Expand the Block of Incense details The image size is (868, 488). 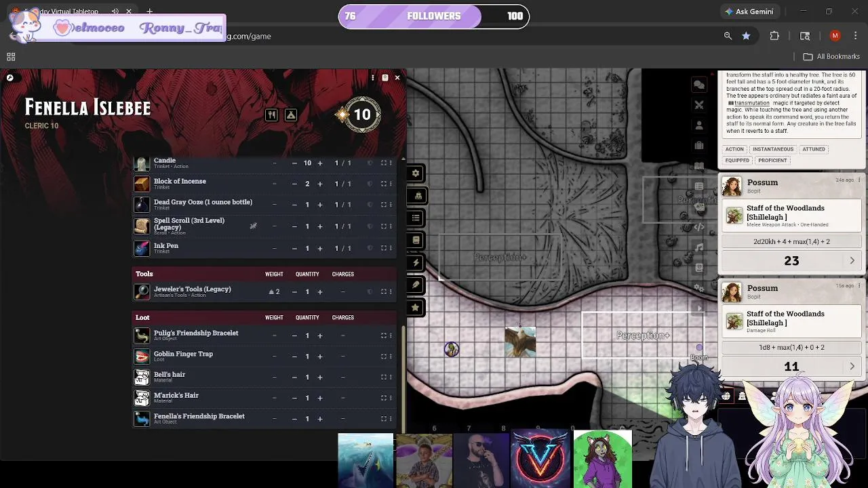click(x=383, y=184)
